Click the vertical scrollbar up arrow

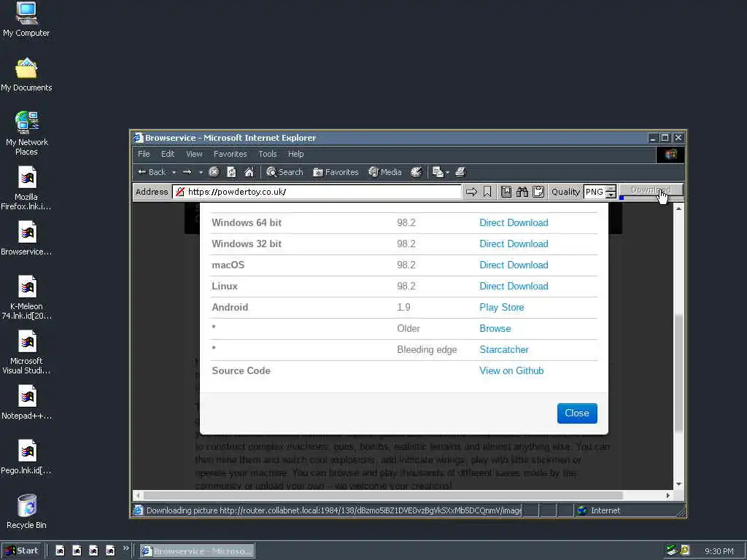(678, 209)
